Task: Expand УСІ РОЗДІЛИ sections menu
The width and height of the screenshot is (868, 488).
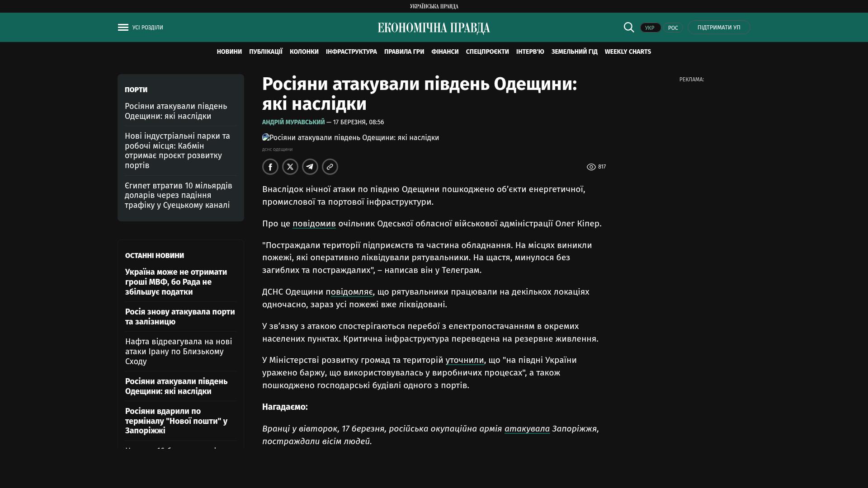Action: [x=147, y=28]
